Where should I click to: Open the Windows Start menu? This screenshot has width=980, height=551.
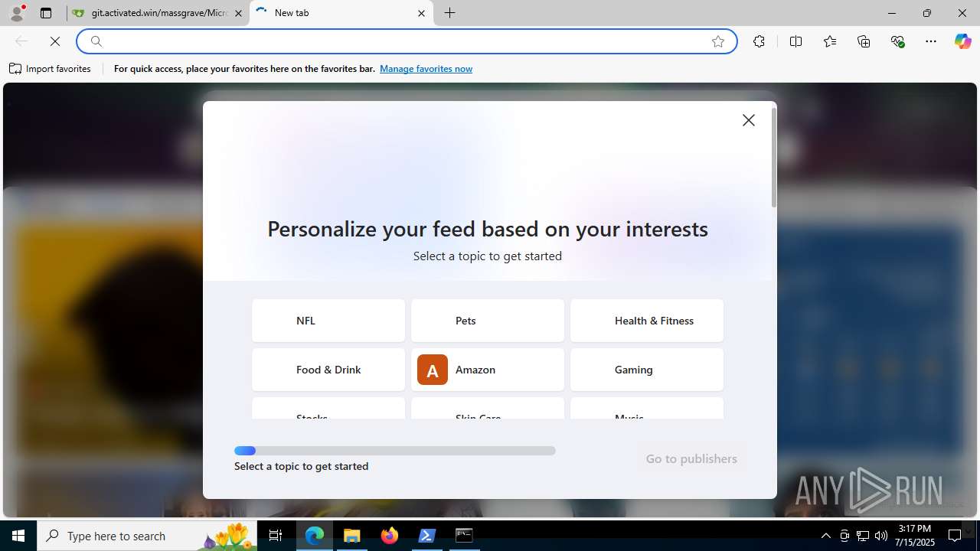[18, 536]
